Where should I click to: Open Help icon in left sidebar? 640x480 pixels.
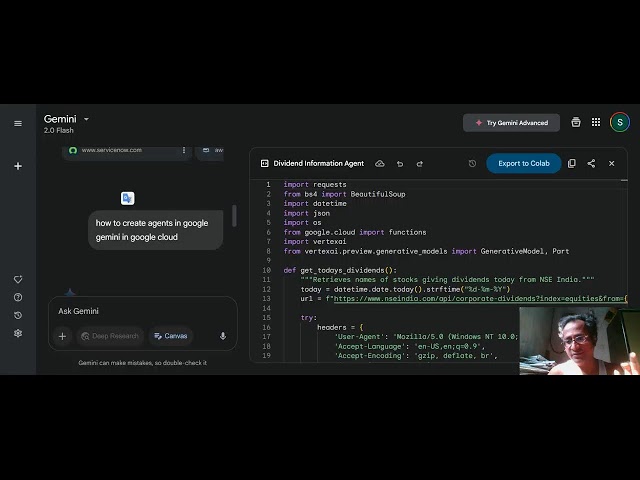pyautogui.click(x=18, y=298)
